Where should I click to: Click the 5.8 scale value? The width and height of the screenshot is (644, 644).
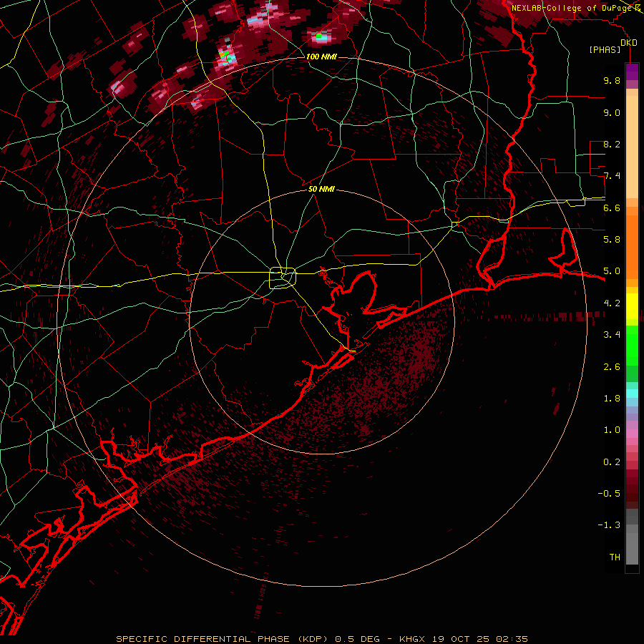(612, 240)
